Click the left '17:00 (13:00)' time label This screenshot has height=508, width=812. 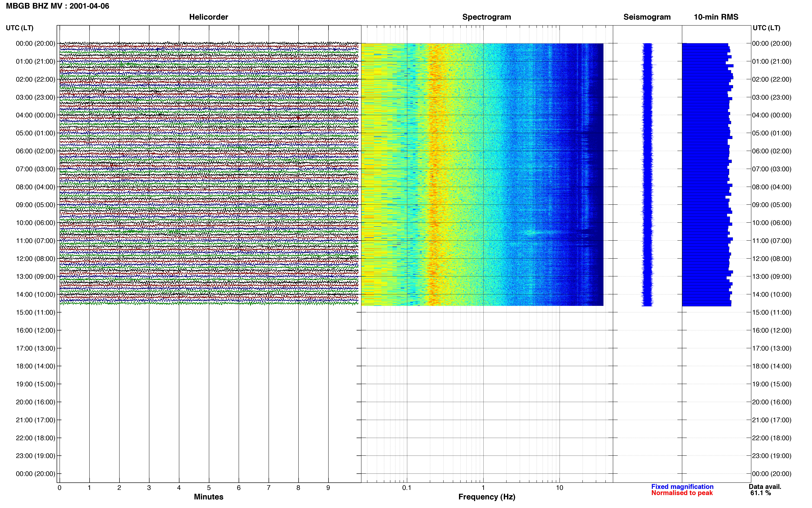point(36,348)
